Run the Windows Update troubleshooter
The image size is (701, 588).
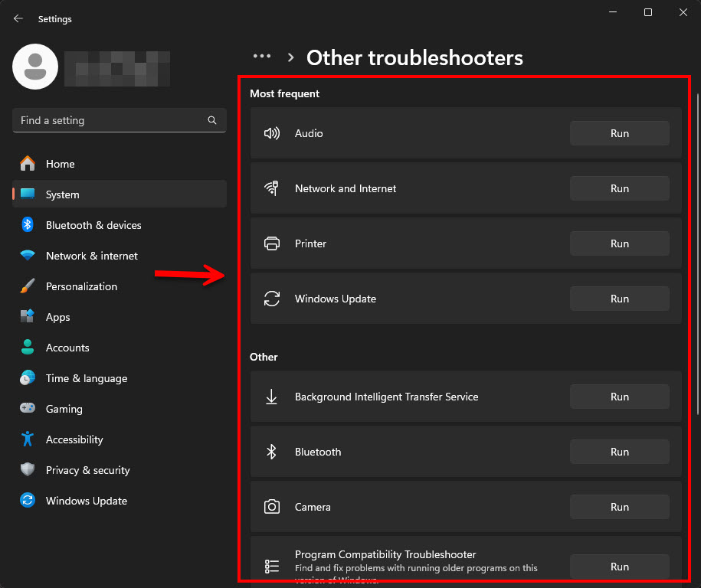620,299
